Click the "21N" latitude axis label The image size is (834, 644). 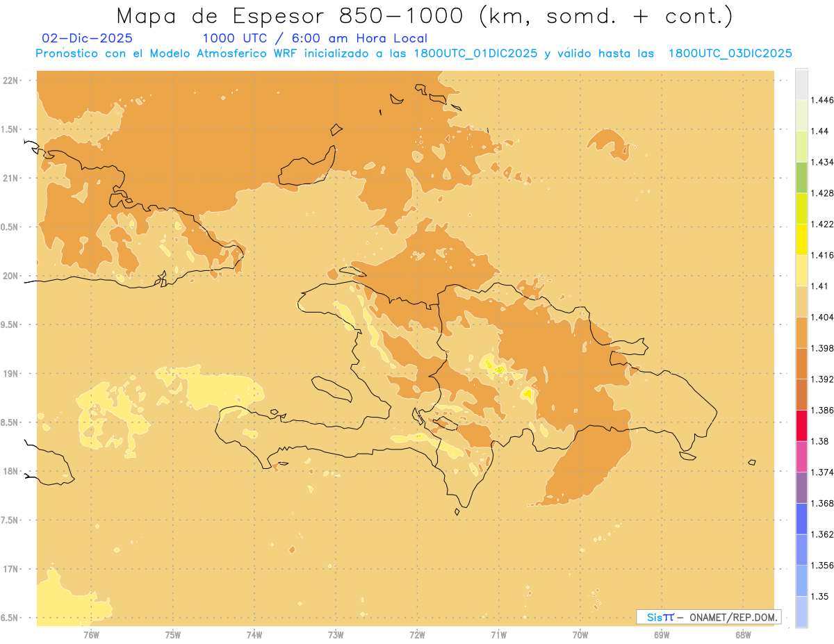(x=10, y=178)
